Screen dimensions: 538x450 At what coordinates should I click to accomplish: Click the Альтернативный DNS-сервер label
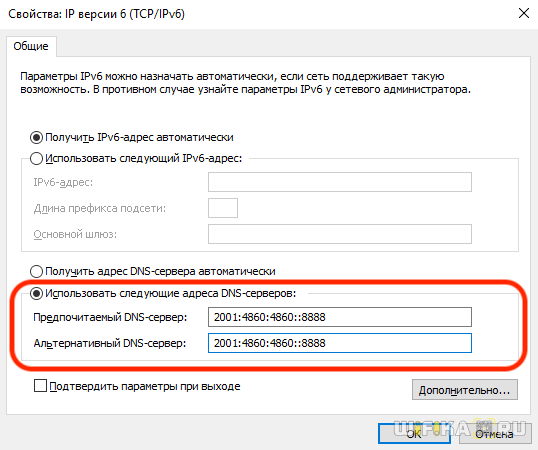coord(110,343)
